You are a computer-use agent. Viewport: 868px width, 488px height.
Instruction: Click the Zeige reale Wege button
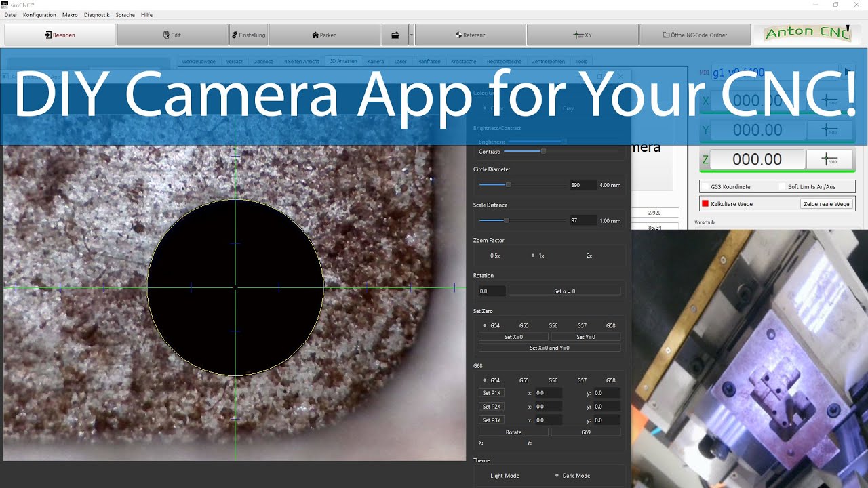[x=827, y=204]
